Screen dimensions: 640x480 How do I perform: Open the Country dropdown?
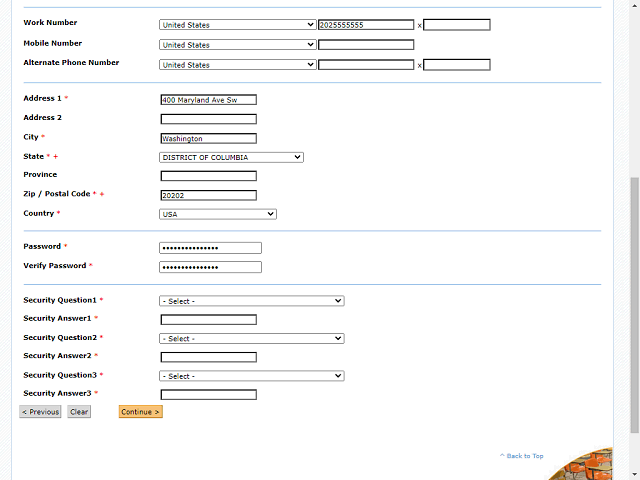[218, 214]
